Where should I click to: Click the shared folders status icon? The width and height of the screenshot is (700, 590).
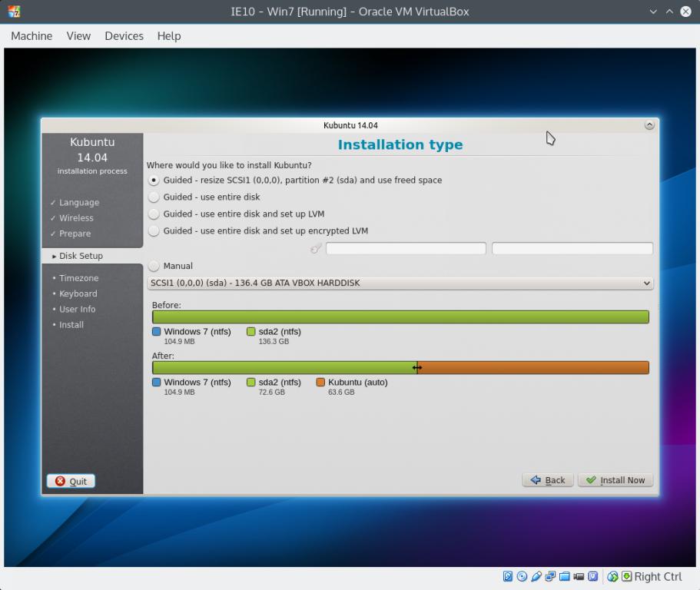(x=565, y=577)
